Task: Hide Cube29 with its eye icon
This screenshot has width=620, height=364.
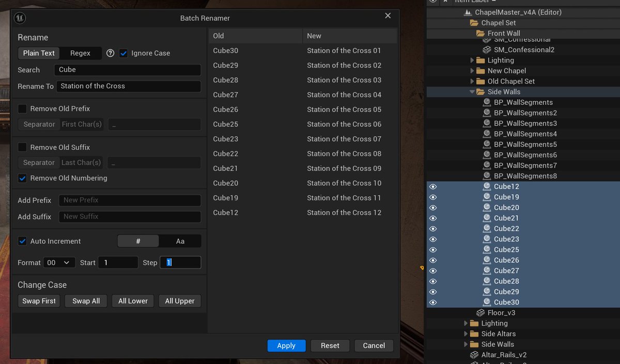Action: click(x=433, y=292)
